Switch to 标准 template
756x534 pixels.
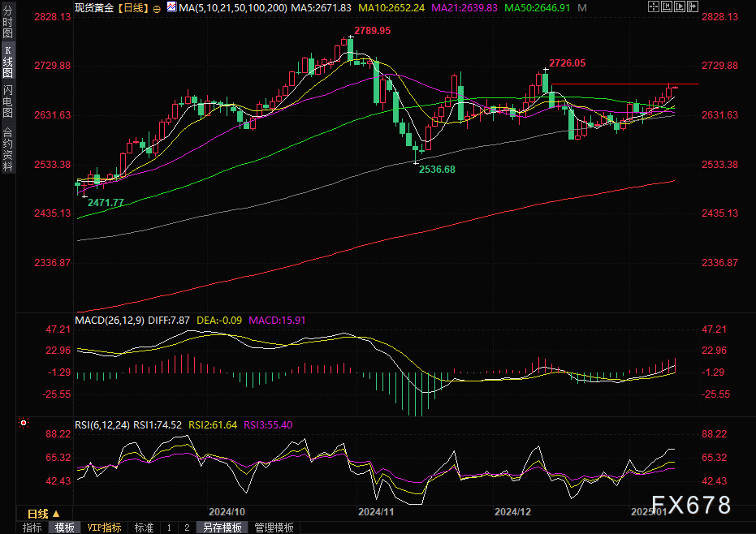(144, 528)
